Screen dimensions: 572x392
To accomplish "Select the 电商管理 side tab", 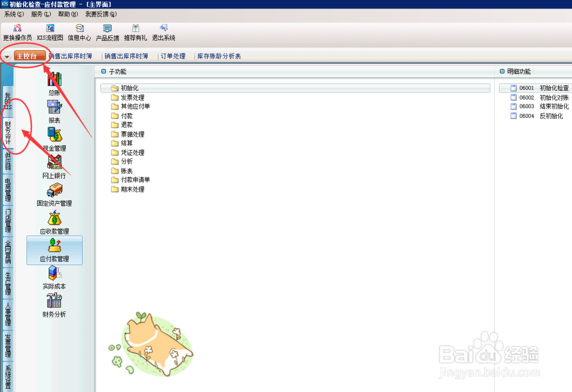I will [7, 190].
